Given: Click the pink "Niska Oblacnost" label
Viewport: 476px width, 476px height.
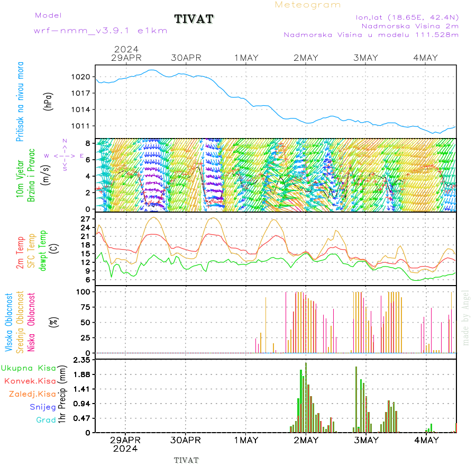Looking at the screenshot, I should point(31,322).
